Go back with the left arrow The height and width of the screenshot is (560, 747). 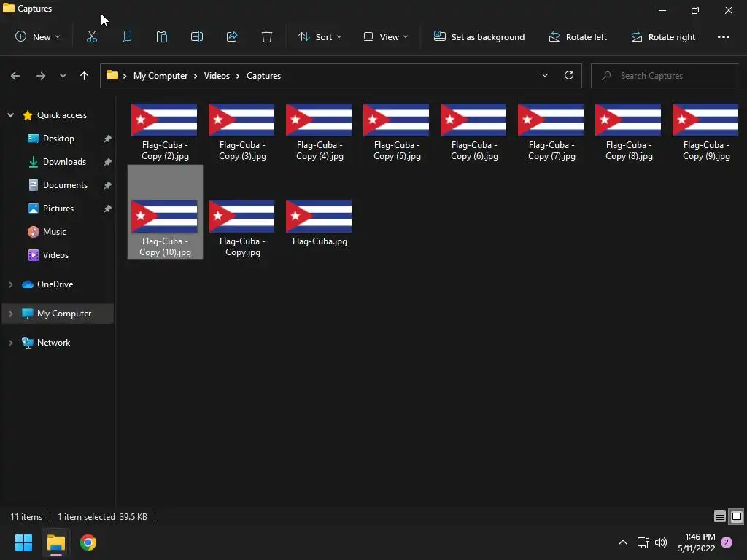[x=15, y=76]
